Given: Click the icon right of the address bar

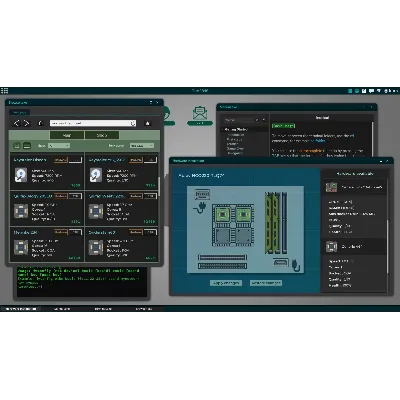Looking at the screenshot, I should point(147,123).
